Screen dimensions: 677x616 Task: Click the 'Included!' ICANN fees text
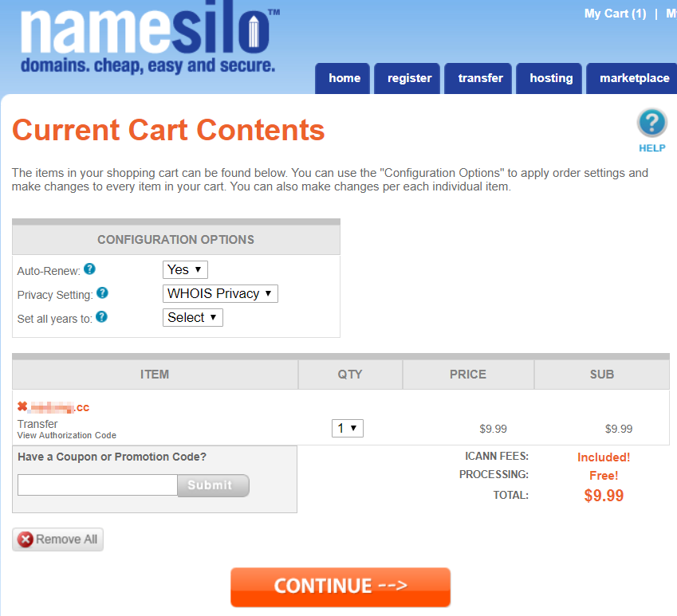(604, 457)
